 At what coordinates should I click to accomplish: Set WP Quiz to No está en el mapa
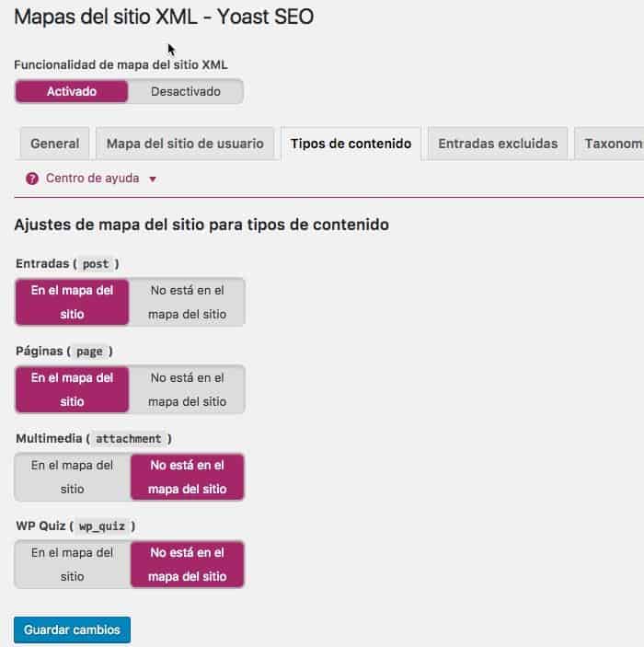pos(188,564)
